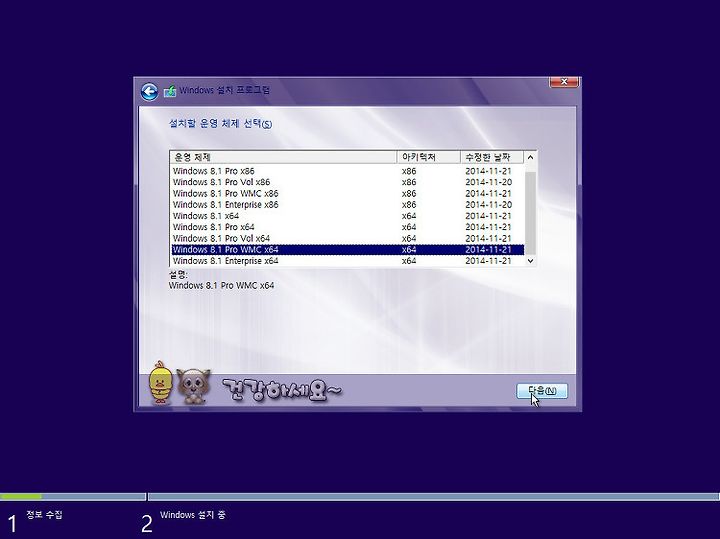Select Windows 8.1 Pro Vol x86 row

(x=347, y=182)
